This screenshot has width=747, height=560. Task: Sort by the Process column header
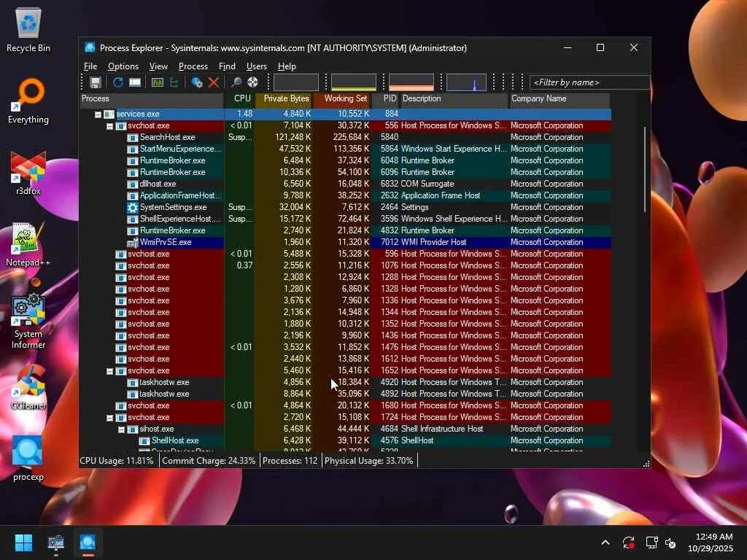click(152, 99)
